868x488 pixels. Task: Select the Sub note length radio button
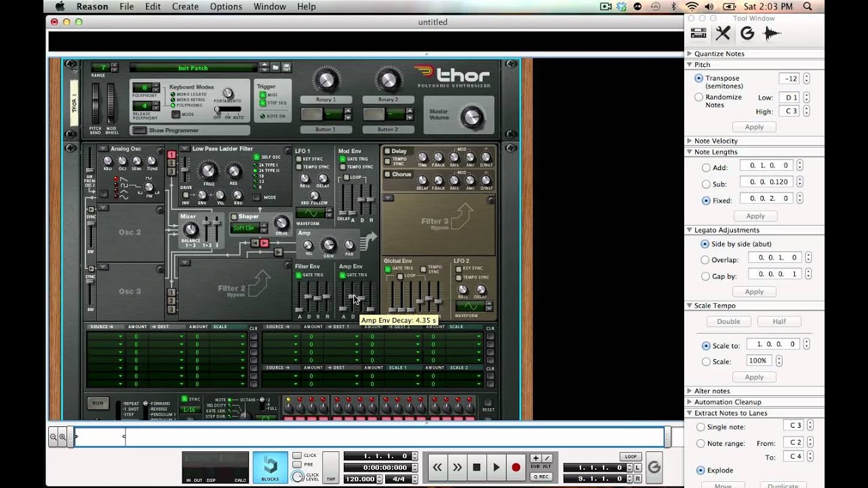click(x=706, y=184)
